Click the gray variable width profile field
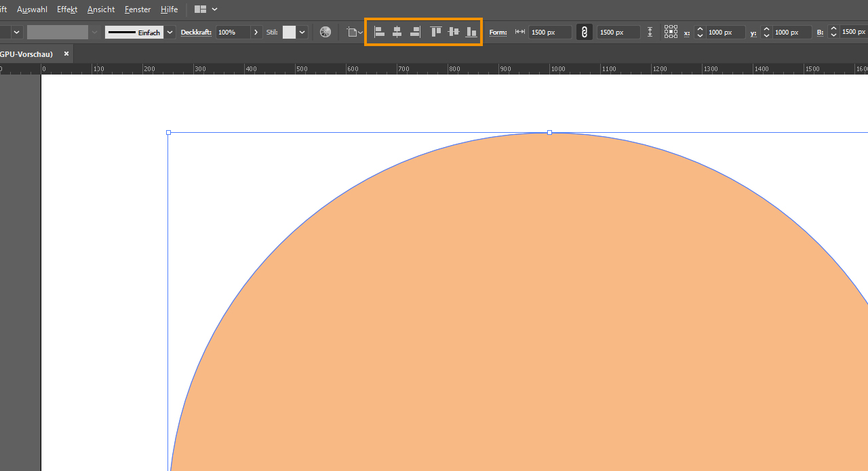The image size is (868, 471). coord(58,32)
